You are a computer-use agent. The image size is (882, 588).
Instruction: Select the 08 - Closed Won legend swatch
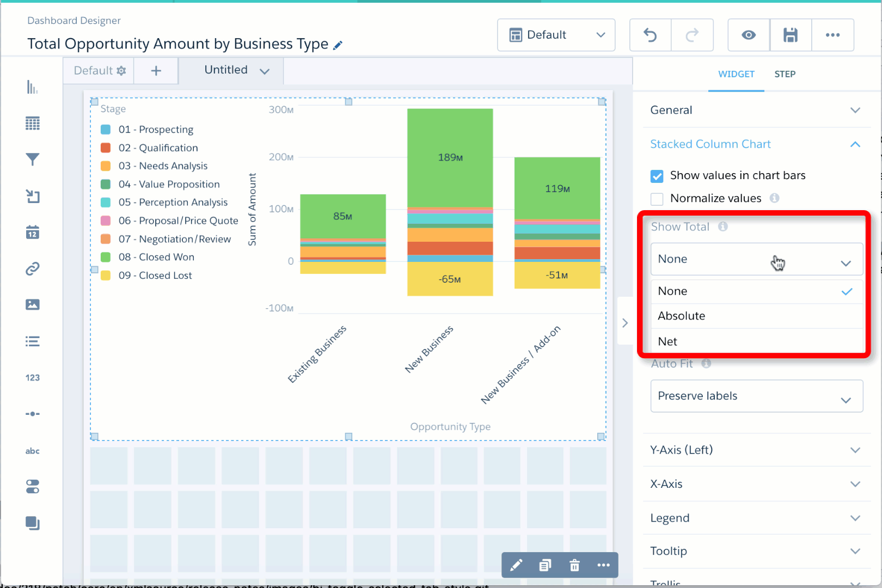[105, 256]
